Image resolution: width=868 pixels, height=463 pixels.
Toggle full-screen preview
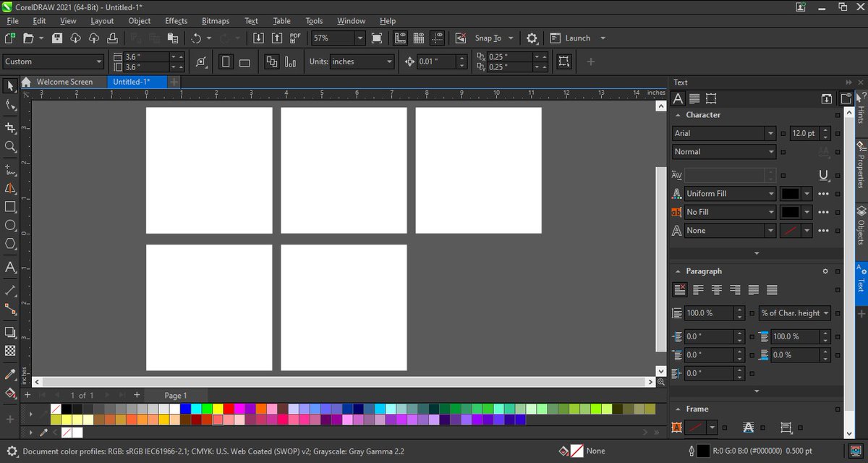[x=377, y=38]
